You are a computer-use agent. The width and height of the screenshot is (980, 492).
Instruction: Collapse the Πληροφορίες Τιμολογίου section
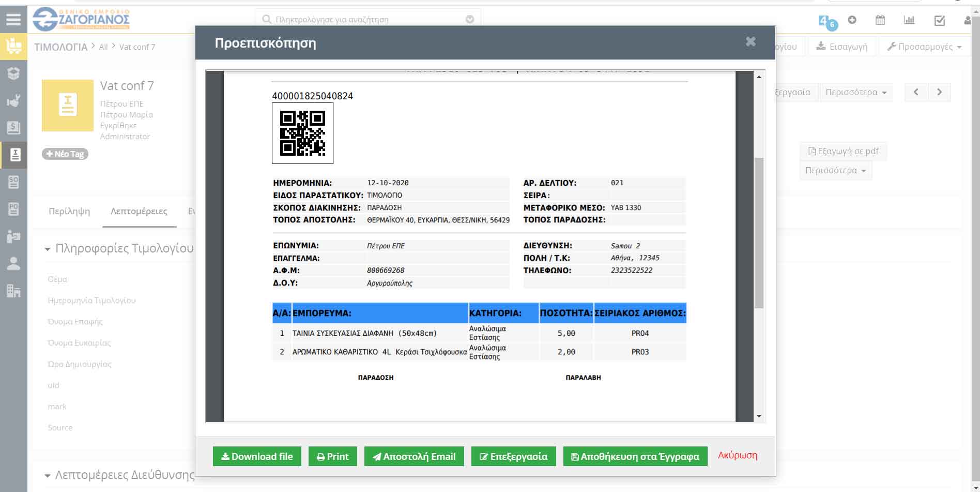pyautogui.click(x=48, y=249)
